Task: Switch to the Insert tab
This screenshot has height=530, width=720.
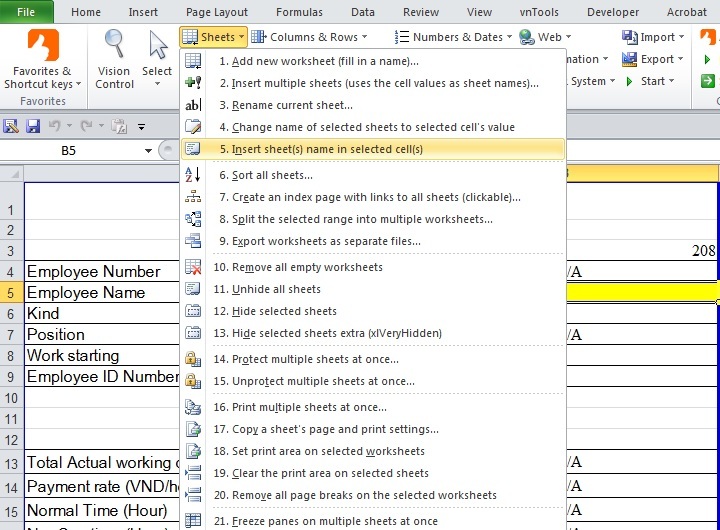Action: tap(143, 12)
